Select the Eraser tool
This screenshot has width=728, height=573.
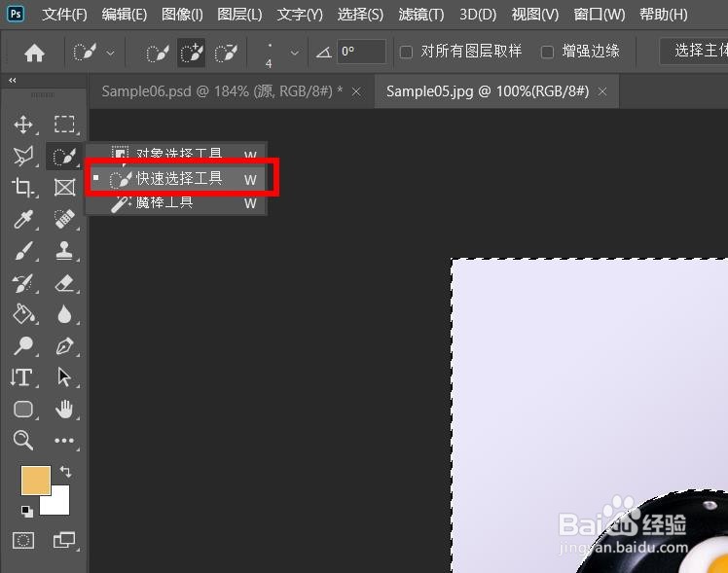(64, 283)
